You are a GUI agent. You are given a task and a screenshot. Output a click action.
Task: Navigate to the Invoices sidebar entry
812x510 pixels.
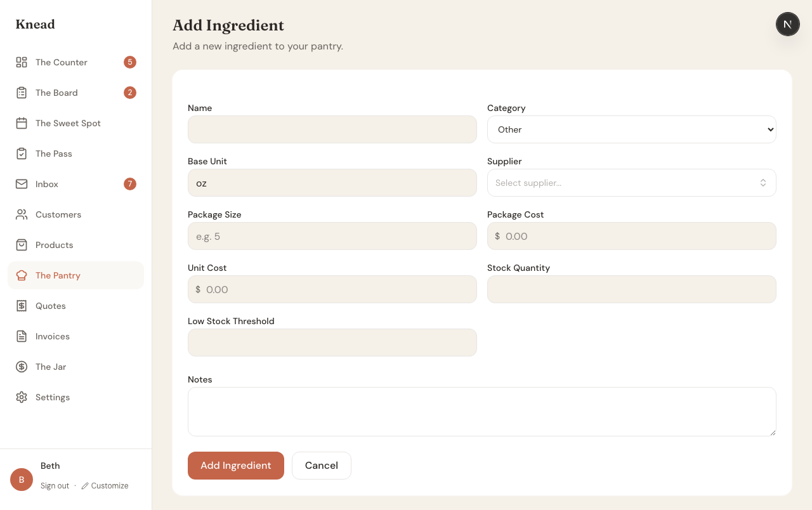(x=53, y=336)
